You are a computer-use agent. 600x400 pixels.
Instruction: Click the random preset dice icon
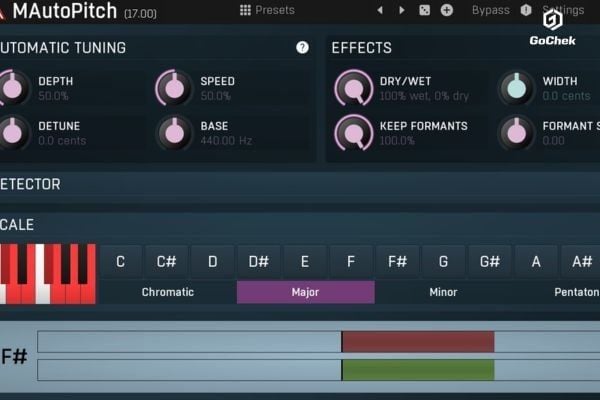pos(424,10)
